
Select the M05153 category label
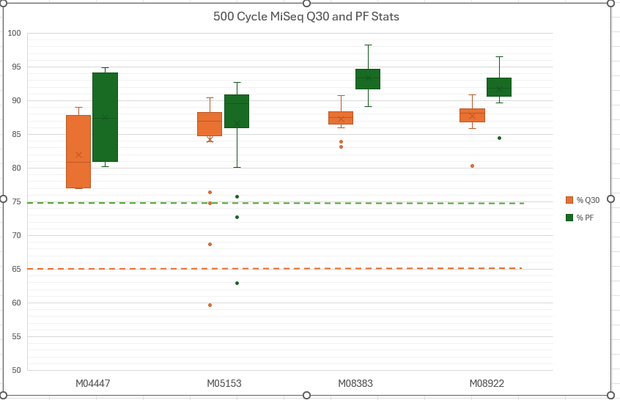point(224,383)
